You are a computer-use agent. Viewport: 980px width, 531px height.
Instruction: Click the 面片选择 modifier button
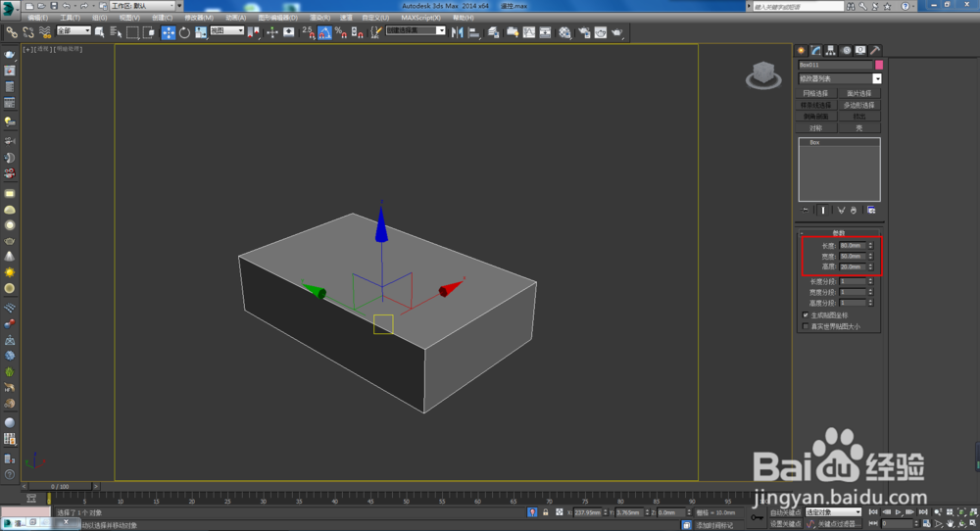click(x=859, y=94)
